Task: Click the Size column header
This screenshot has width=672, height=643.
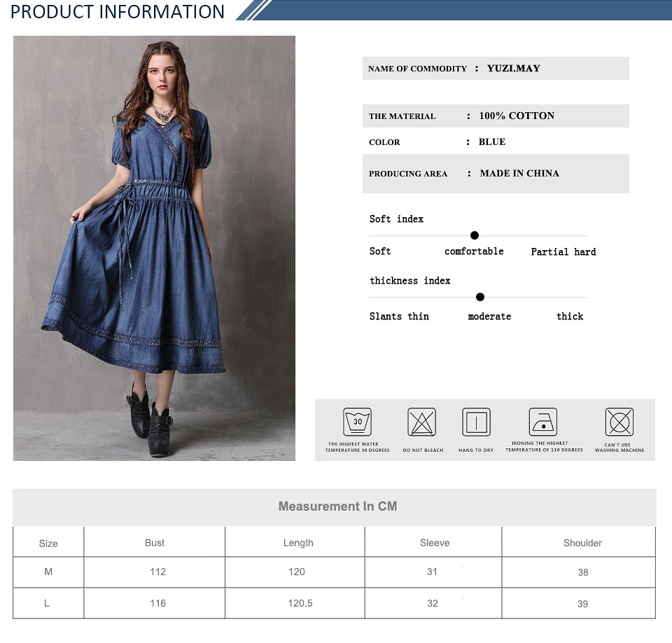Action: [x=48, y=544]
